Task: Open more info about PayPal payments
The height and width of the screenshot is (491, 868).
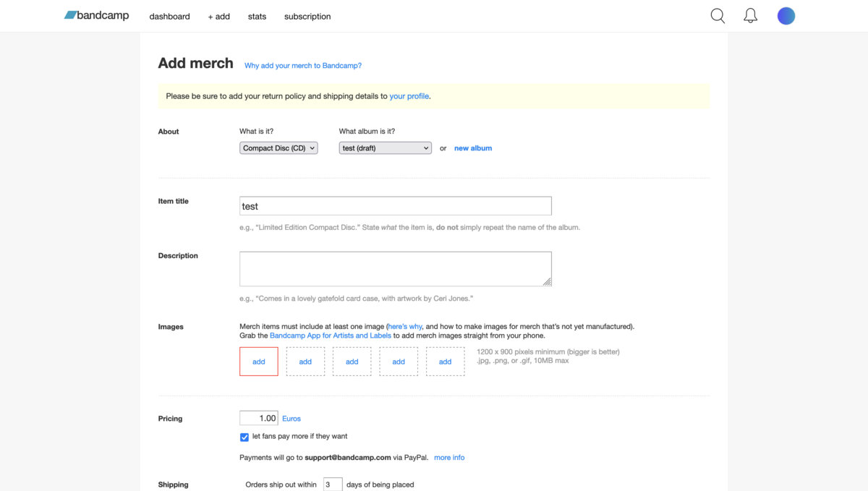Action: click(x=449, y=458)
